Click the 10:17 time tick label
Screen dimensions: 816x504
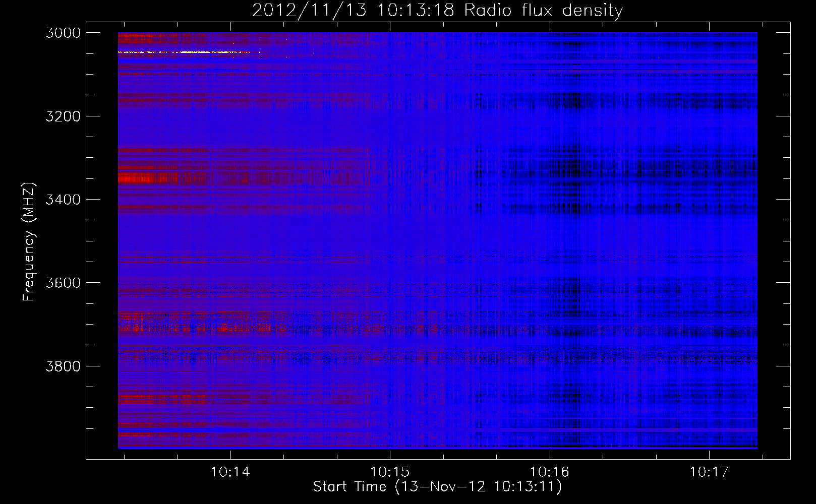(709, 472)
